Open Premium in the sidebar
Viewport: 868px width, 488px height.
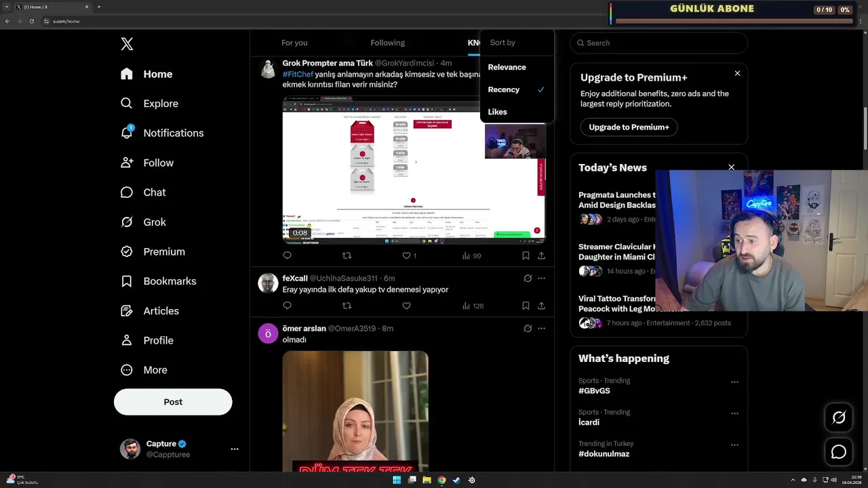click(153, 251)
